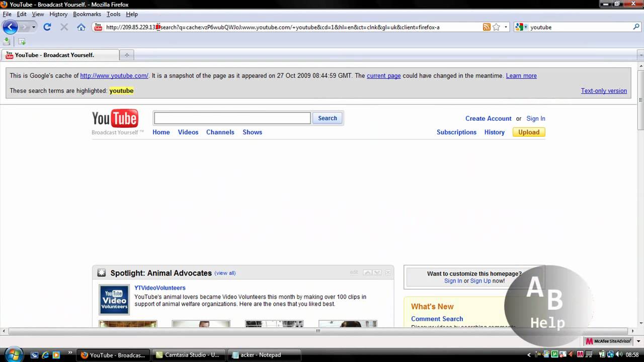Expand Quick Launch overflow chevron
The image size is (644, 362).
coord(70,353)
